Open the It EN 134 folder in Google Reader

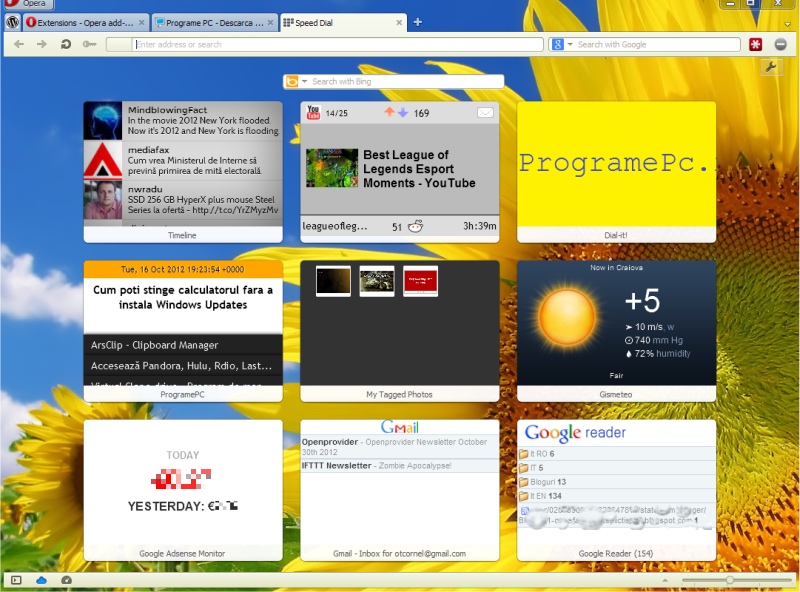coord(616,496)
